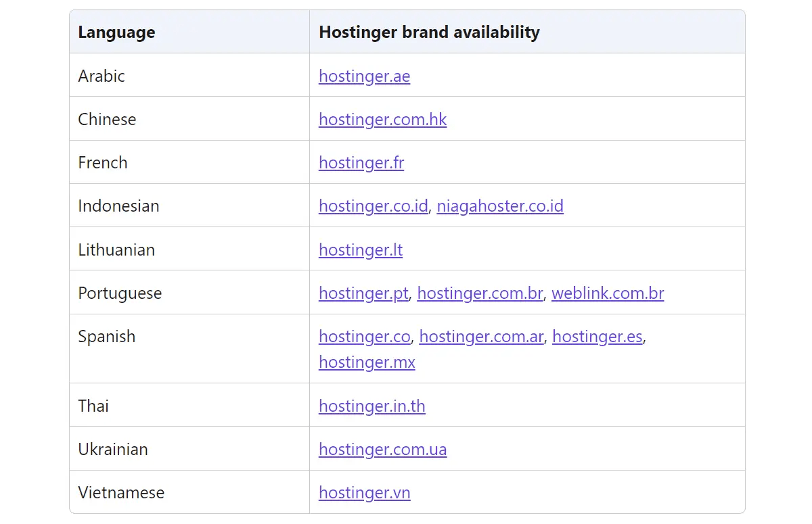
Task: Open hostinger.com.ar in the Spanish row
Action: (481, 337)
